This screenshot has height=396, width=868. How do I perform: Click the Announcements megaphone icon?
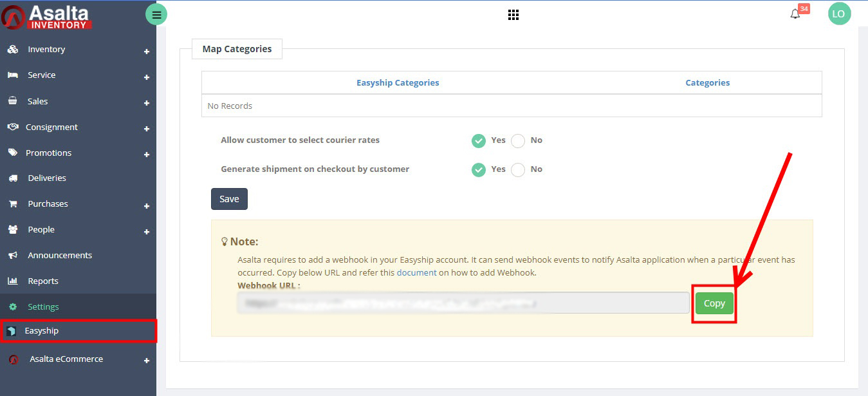click(13, 256)
